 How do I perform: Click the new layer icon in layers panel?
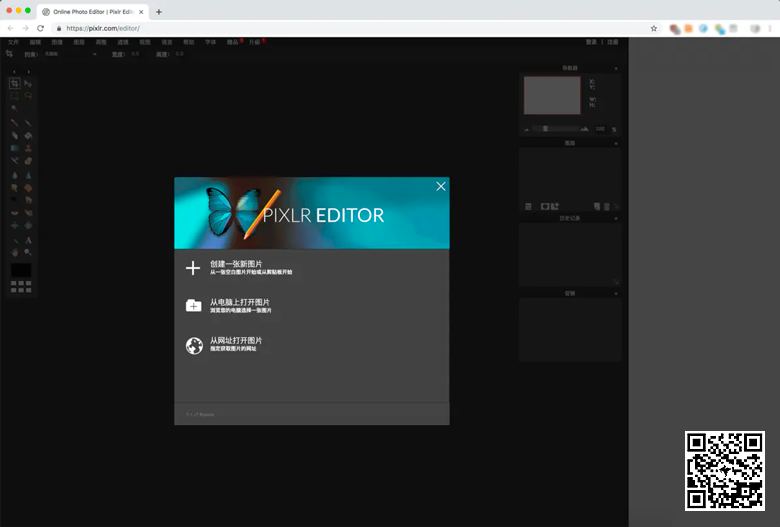pos(597,207)
